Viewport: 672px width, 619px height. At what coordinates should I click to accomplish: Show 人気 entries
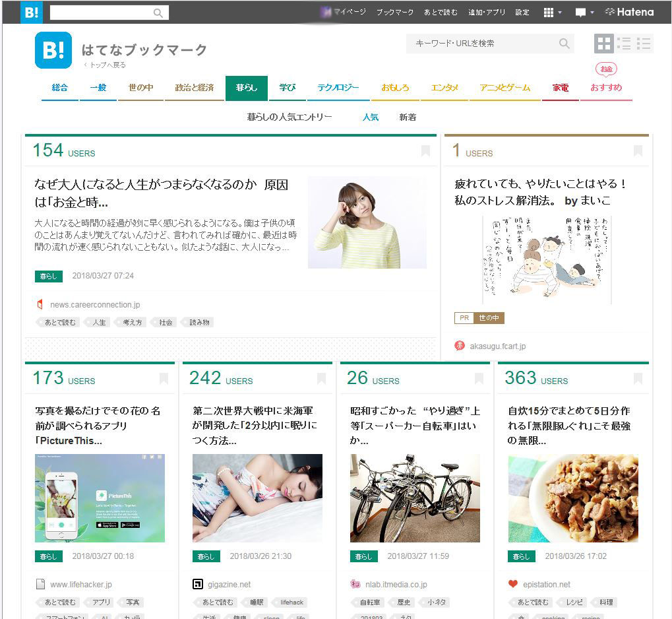pyautogui.click(x=371, y=117)
